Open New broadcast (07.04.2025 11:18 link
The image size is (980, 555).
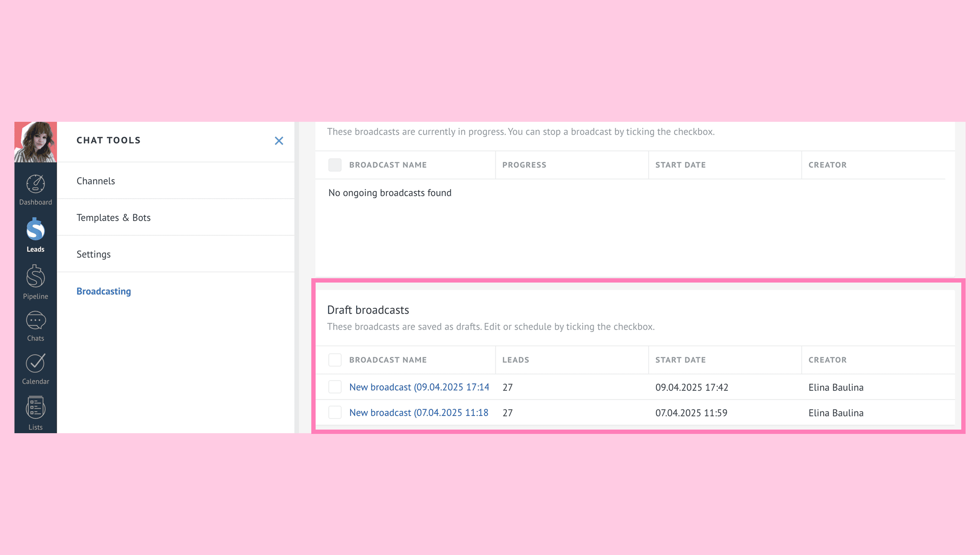pos(419,412)
